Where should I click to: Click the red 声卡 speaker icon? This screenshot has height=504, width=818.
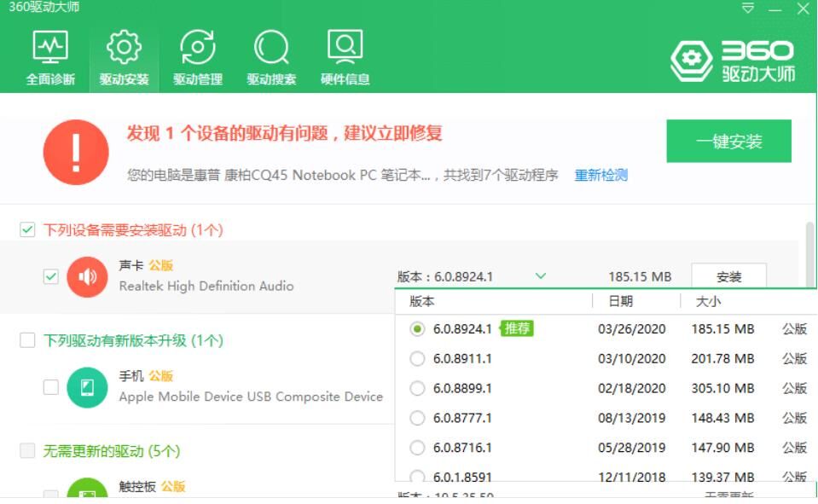pyautogui.click(x=87, y=276)
